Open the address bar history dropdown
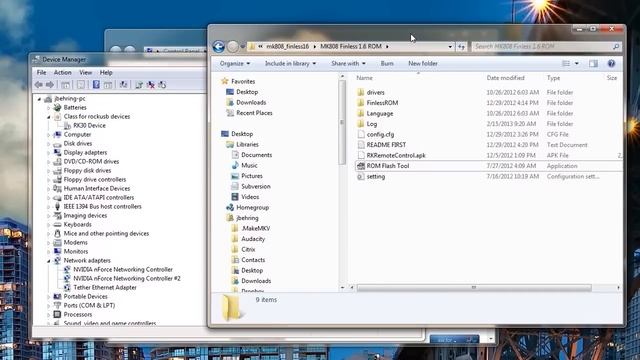Screen dimensions: 640x360 [450, 47]
